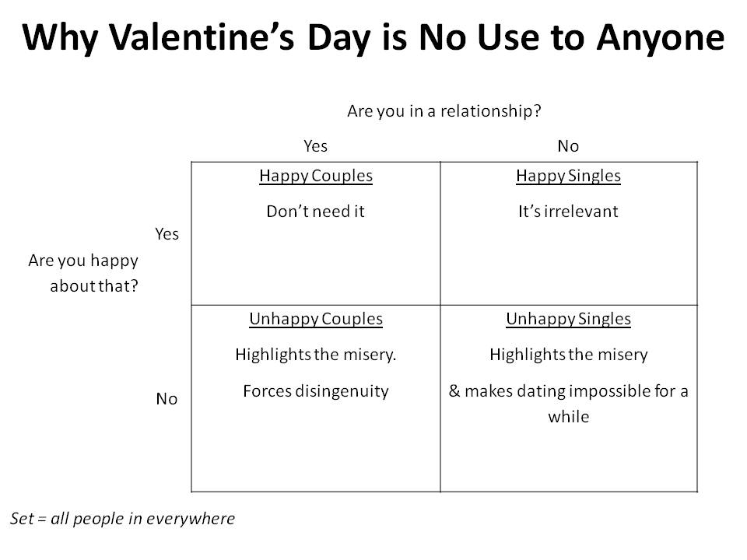Select the "Unhappy Singles" underlined heading
Screen dimensions: 747x560
568,319
